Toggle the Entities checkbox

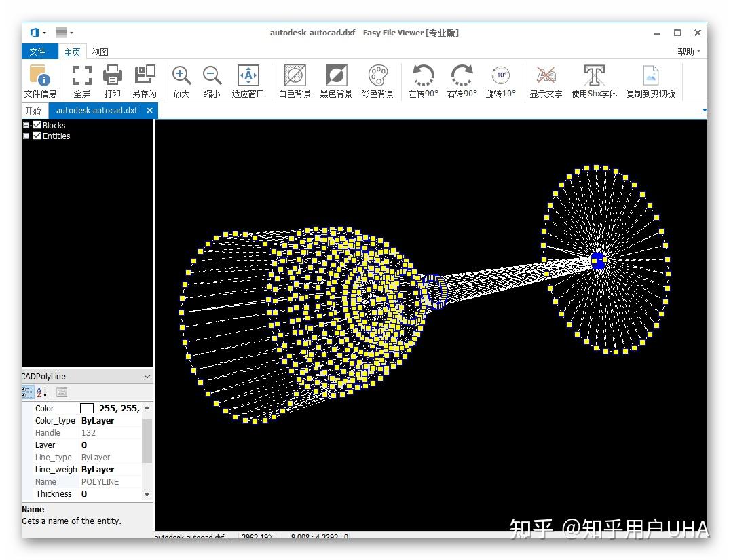click(37, 136)
